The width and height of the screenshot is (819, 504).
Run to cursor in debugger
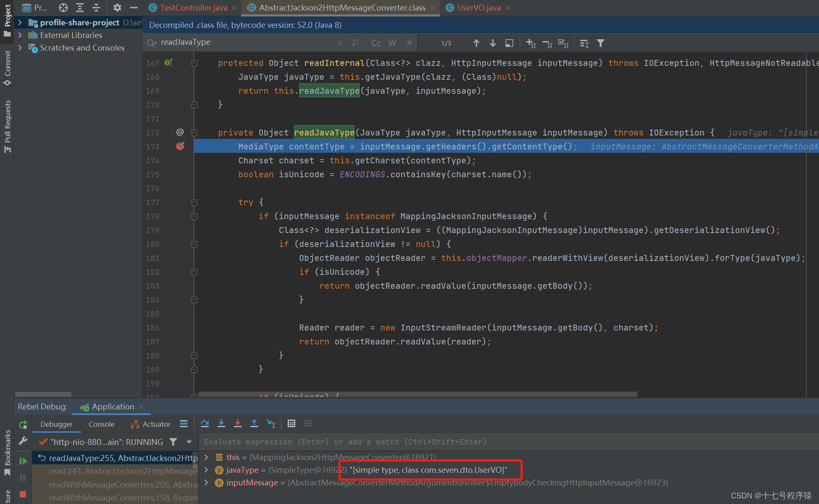[x=271, y=423]
